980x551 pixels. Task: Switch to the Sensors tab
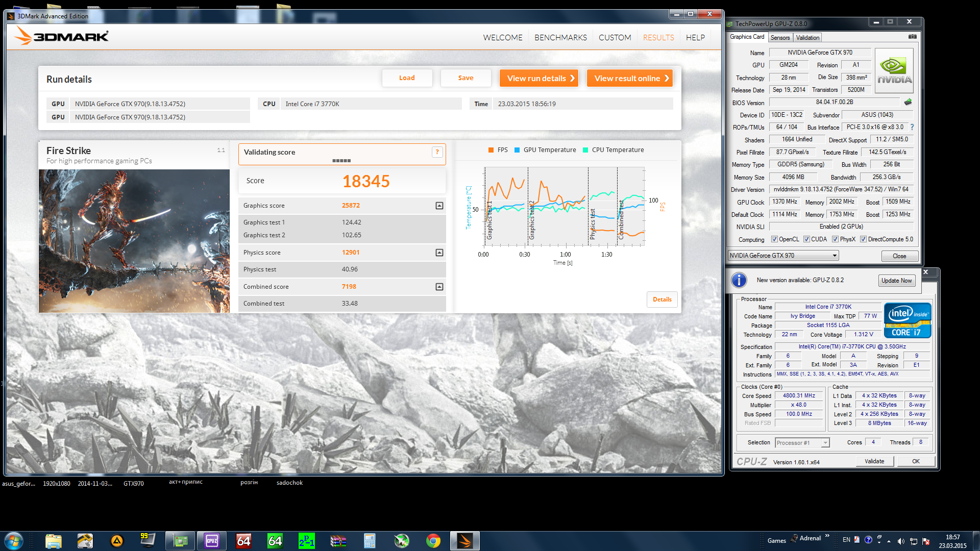(x=780, y=38)
